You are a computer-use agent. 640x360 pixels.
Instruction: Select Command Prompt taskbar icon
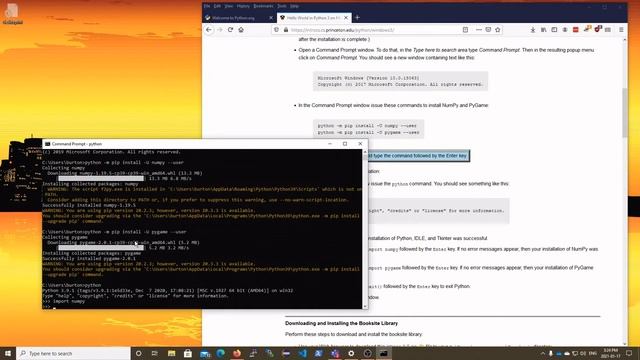coord(384,353)
